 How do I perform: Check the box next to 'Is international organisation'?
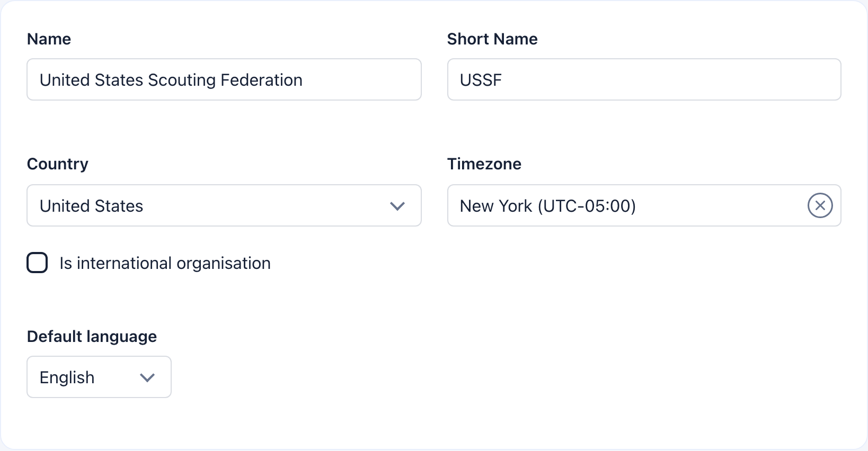37,263
